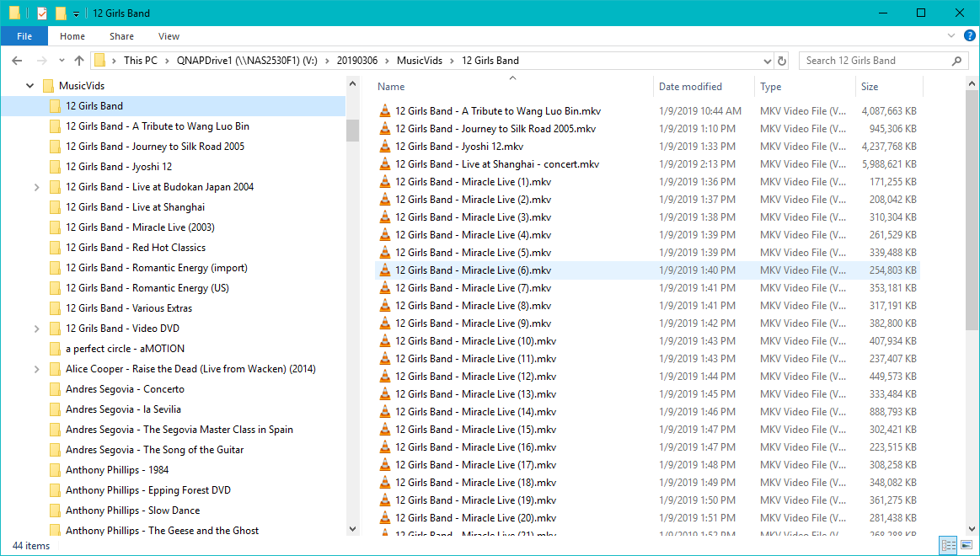Switch to Details view using the status bar icon
Image resolution: width=980 pixels, height=556 pixels.
pyautogui.click(x=948, y=545)
